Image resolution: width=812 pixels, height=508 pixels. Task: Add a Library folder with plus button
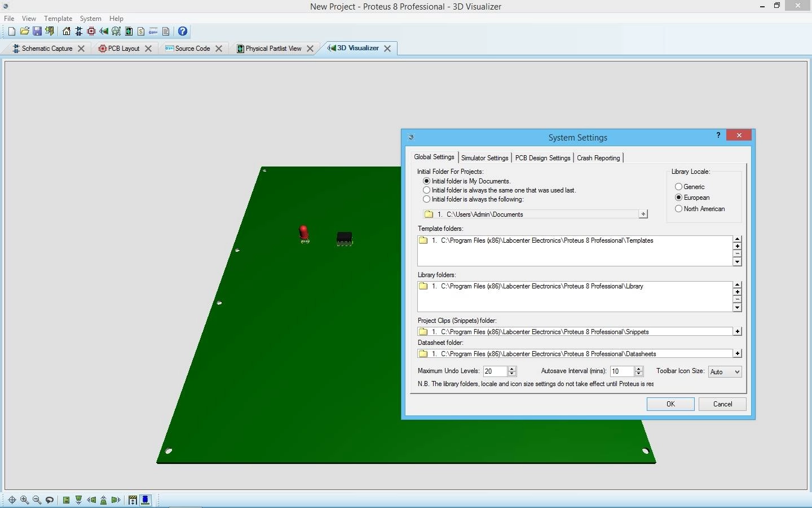point(737,292)
